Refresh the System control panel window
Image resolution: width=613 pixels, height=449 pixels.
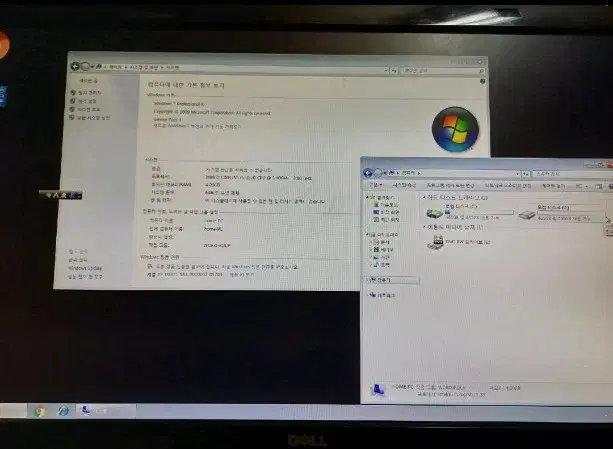coord(394,71)
